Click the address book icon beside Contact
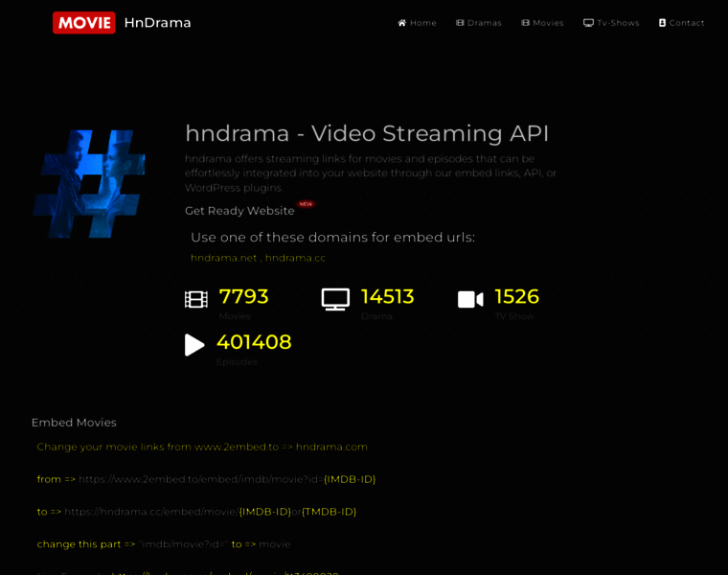Image resolution: width=728 pixels, height=575 pixels. (x=663, y=23)
